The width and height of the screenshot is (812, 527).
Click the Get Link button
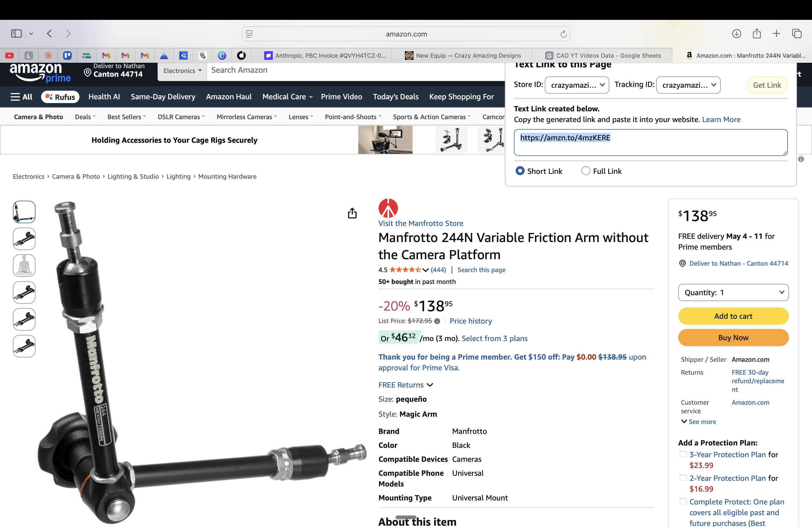pos(767,85)
